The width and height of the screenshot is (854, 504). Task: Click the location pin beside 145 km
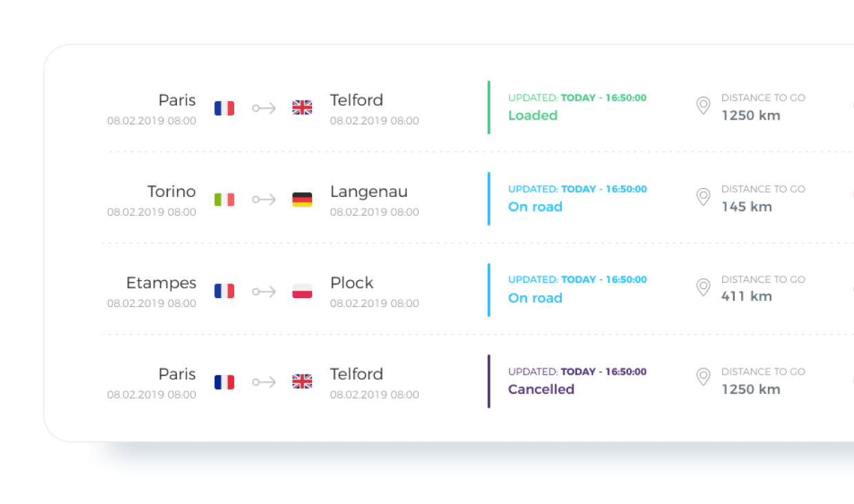click(x=703, y=197)
